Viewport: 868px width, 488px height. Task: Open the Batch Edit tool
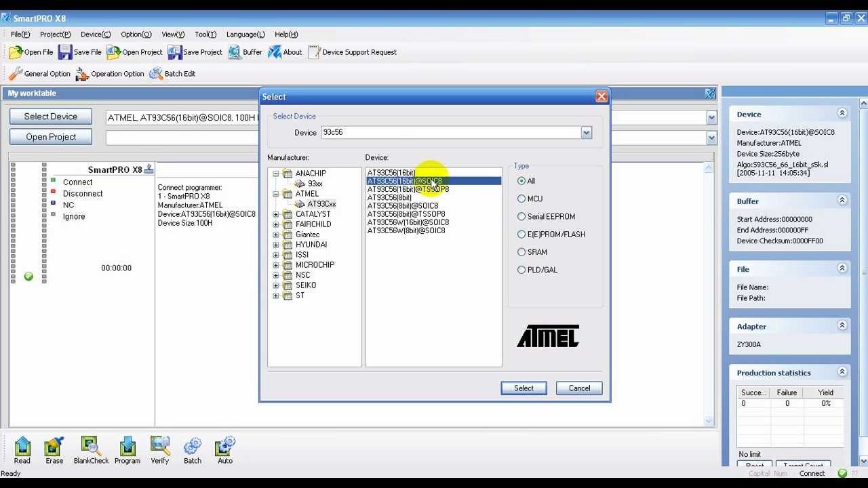pyautogui.click(x=172, y=74)
